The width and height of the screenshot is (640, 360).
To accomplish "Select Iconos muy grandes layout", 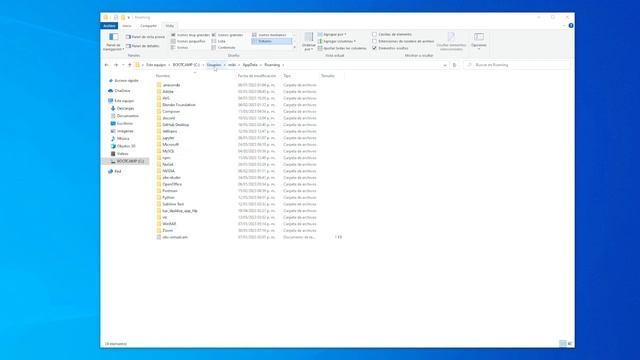I will [190, 35].
